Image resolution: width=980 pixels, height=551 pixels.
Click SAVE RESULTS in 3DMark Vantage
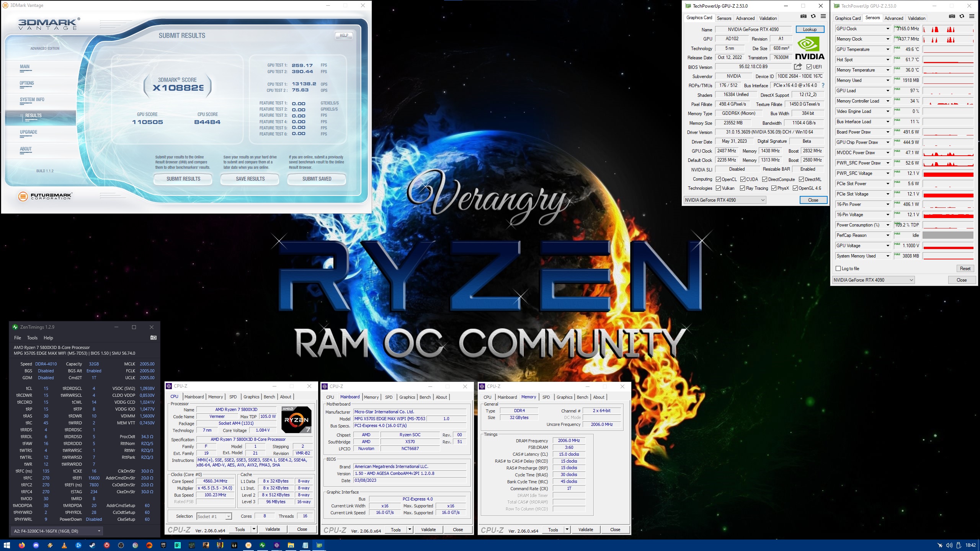(250, 179)
